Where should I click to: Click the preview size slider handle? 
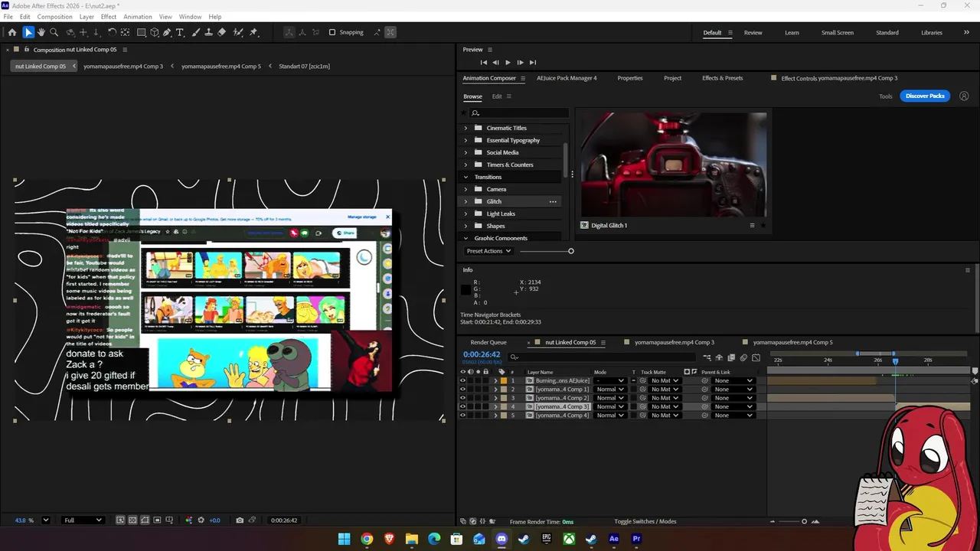(x=570, y=251)
